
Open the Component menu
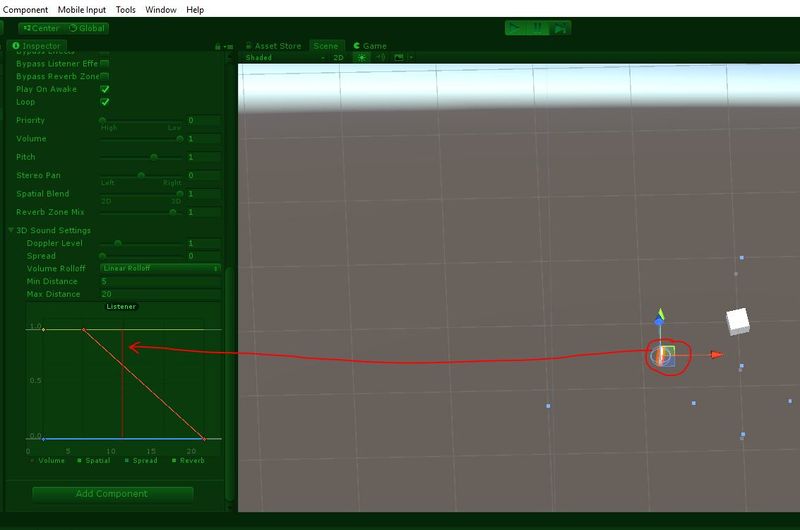click(25, 10)
